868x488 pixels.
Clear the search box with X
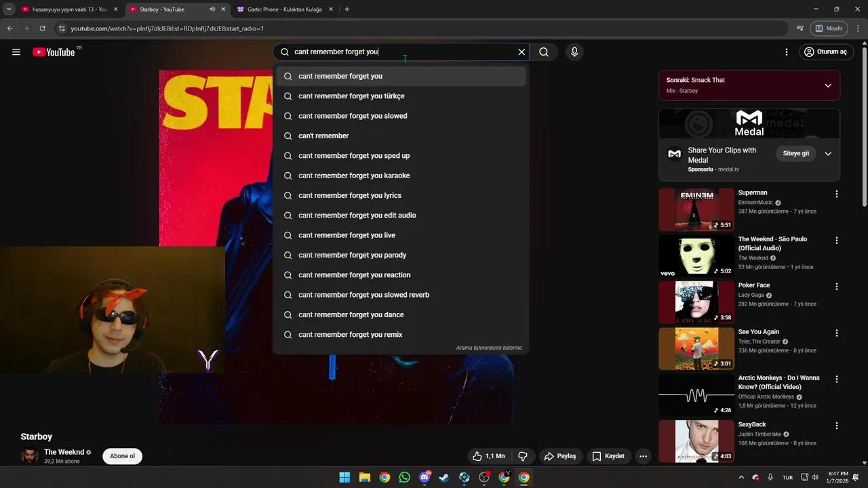pyautogui.click(x=521, y=52)
